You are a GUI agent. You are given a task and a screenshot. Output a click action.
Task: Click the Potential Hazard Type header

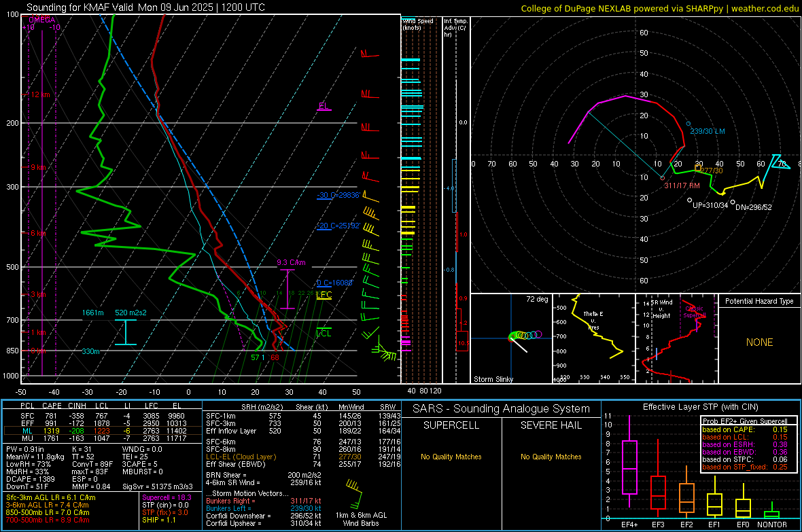click(x=759, y=301)
